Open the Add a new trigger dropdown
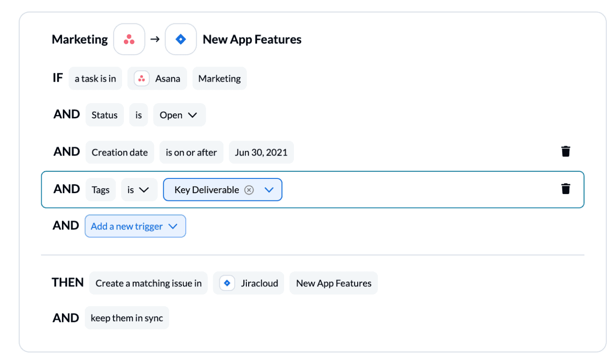The width and height of the screenshot is (613, 364). pos(135,226)
